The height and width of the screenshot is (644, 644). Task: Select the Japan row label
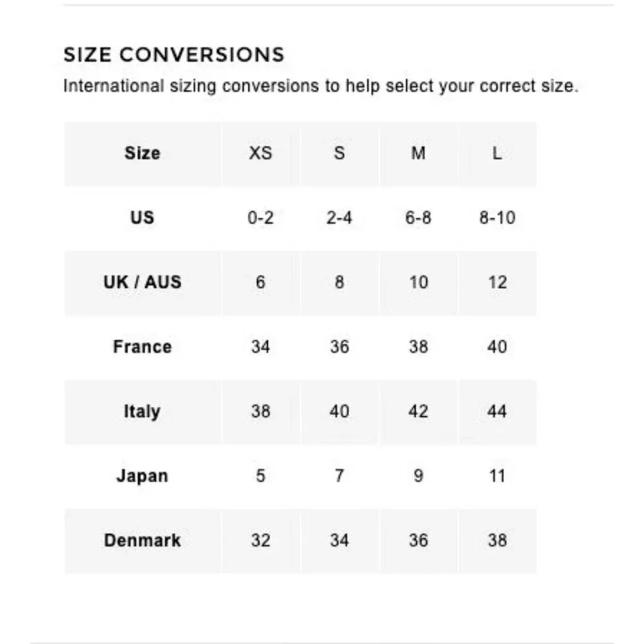pyautogui.click(x=142, y=476)
